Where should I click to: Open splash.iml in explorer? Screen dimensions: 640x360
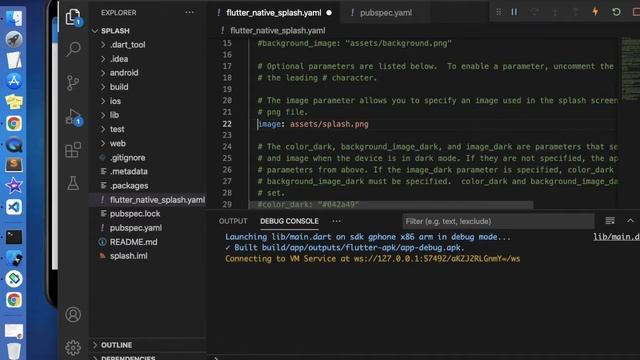pyautogui.click(x=129, y=256)
